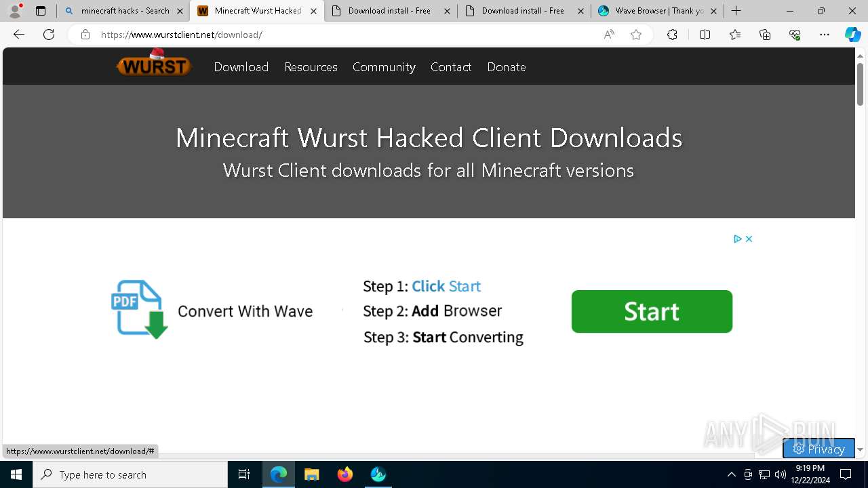Click the PDF convert icon in ad
The height and width of the screenshot is (488, 868).
tap(139, 310)
